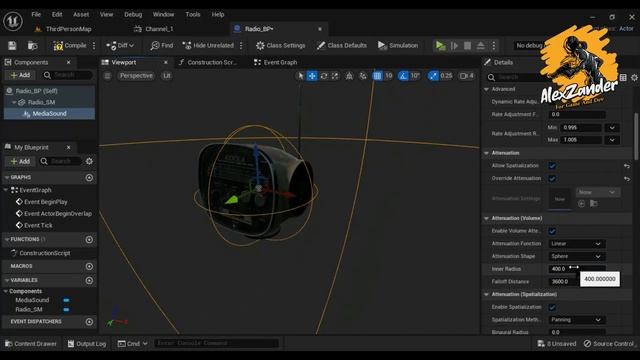Image resolution: width=640 pixels, height=360 pixels.
Task: Click Inner Radius value field
Action: [x=576, y=269]
